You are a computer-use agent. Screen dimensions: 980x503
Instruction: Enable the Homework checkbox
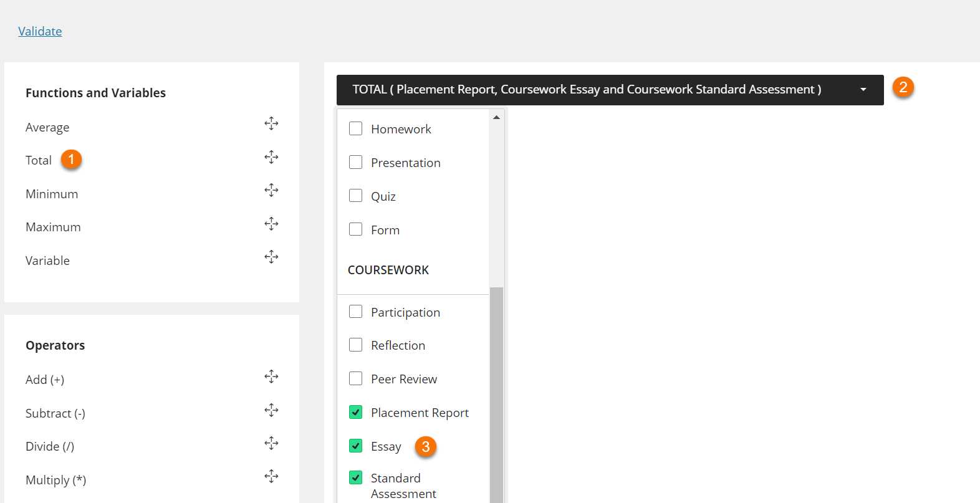click(356, 129)
